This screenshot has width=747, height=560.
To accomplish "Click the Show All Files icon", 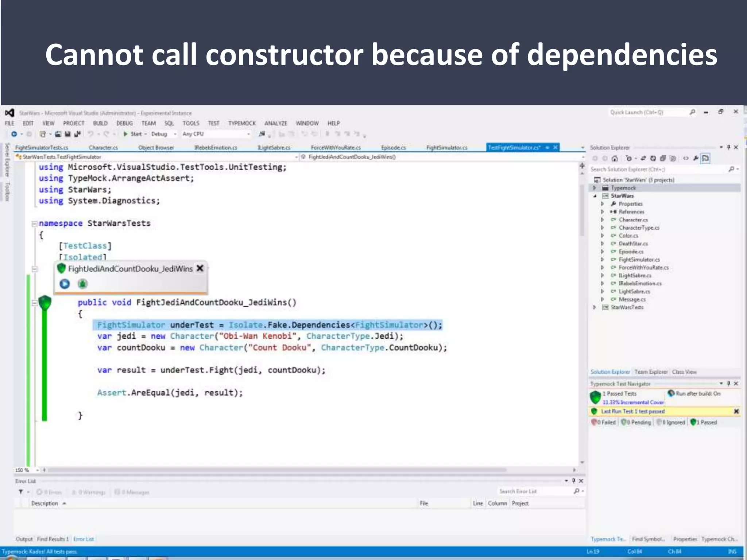I will tap(673, 158).
